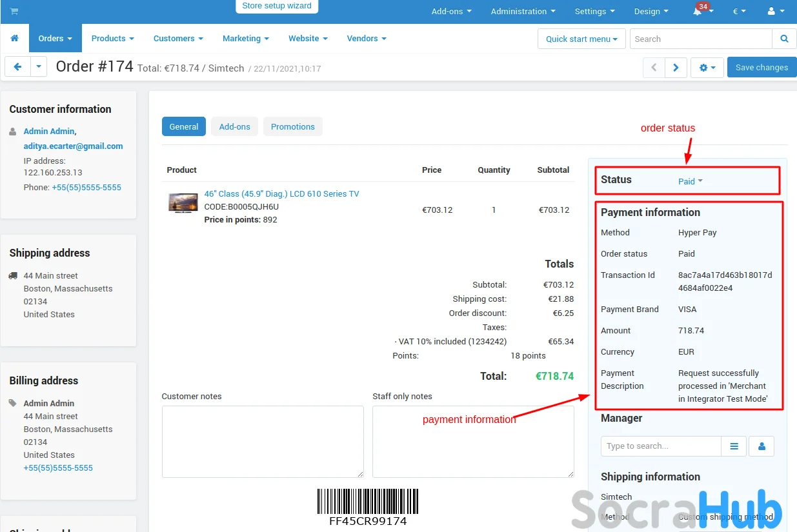
Task: Click the home icon in navigation bar
Action: (14, 39)
